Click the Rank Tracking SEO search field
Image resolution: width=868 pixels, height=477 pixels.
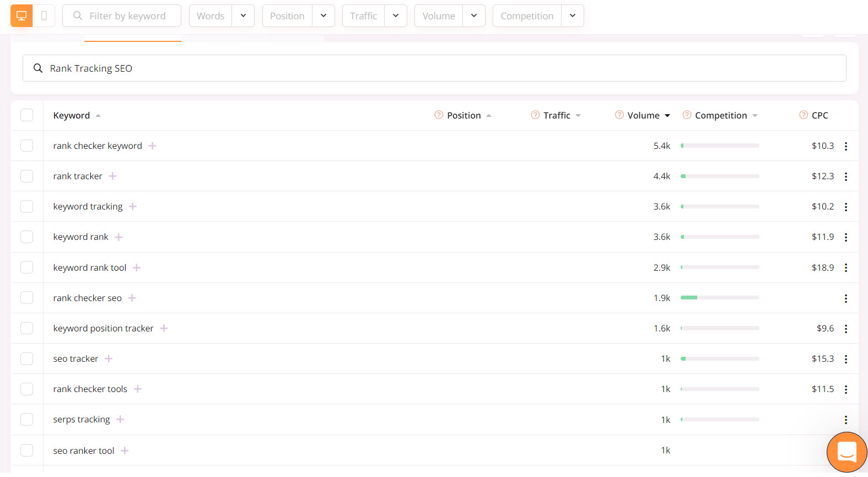click(x=434, y=68)
